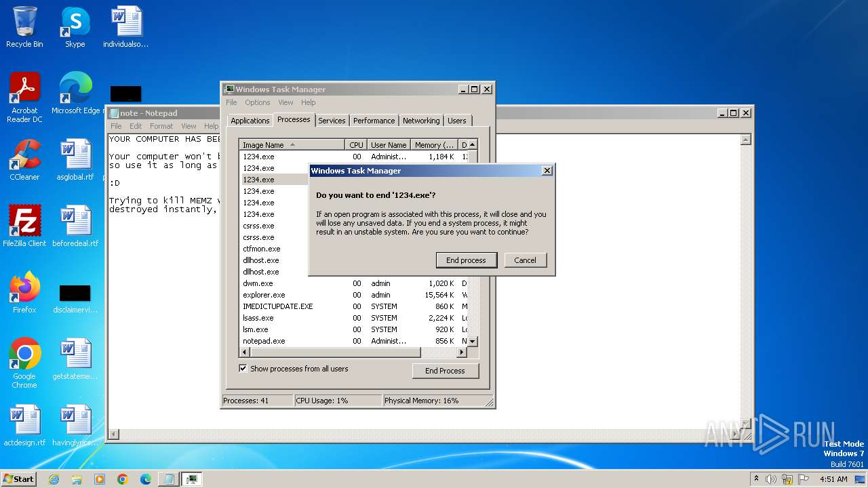Viewport: 868px width, 488px height.
Task: Switch to Task Manager taskbar button
Action: pyautogui.click(x=192, y=479)
